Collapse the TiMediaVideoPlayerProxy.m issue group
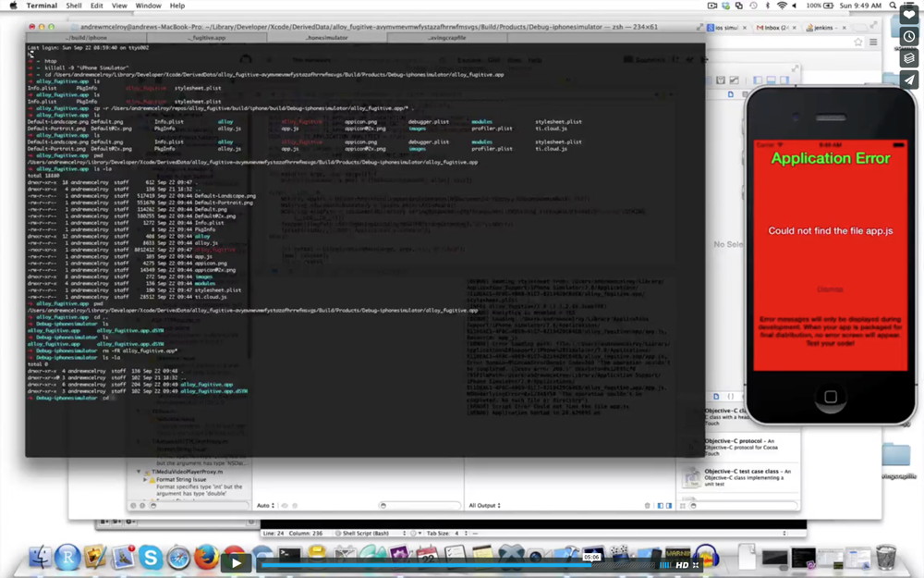This screenshot has height=578, width=924. coord(139,472)
